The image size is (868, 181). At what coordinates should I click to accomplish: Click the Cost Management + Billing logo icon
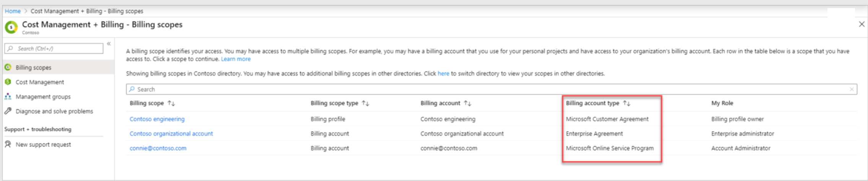[11, 27]
